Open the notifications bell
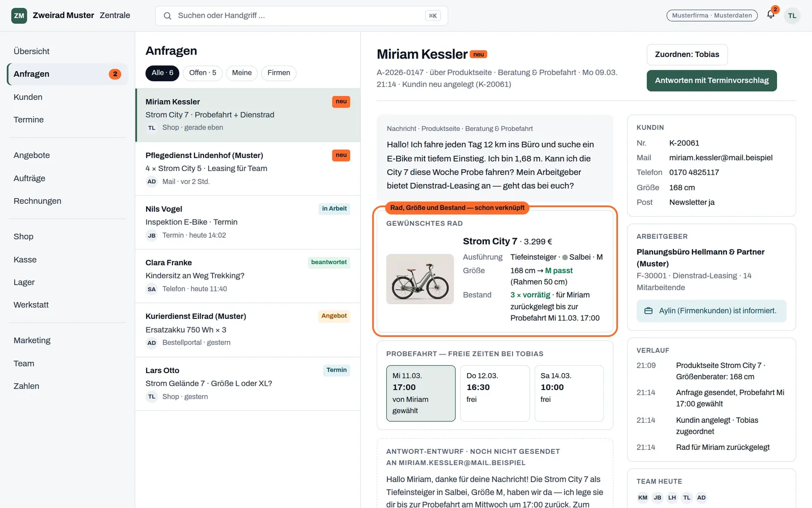Screen dimensions: 812x508 pyautogui.click(x=771, y=15)
